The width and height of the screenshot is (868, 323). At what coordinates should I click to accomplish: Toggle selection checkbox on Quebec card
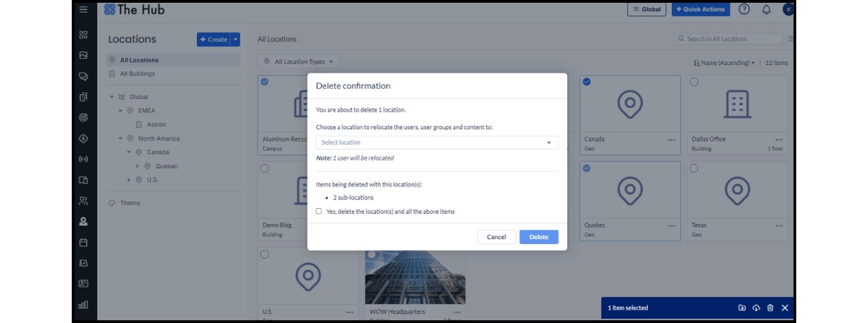click(586, 168)
